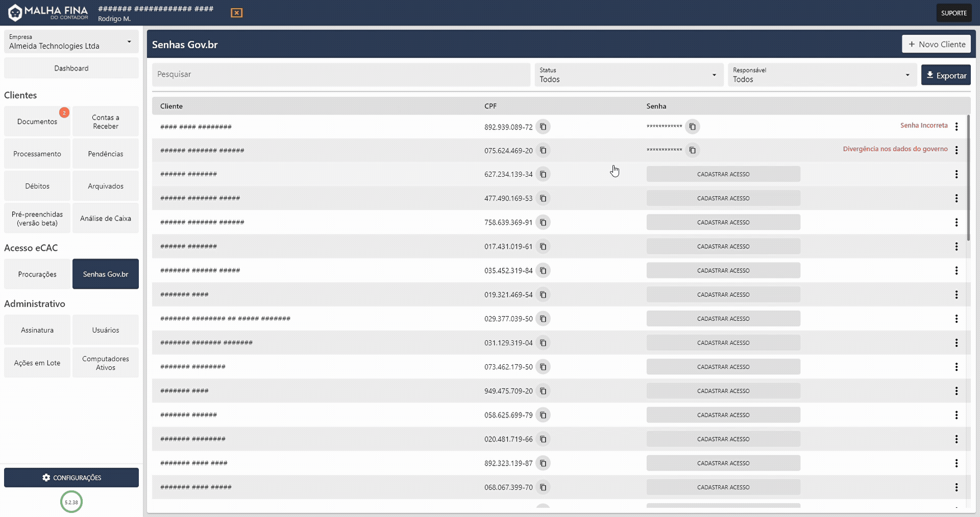980x517 pixels.
Task: Copy the CPF 019.321.469-54
Action: tap(543, 295)
